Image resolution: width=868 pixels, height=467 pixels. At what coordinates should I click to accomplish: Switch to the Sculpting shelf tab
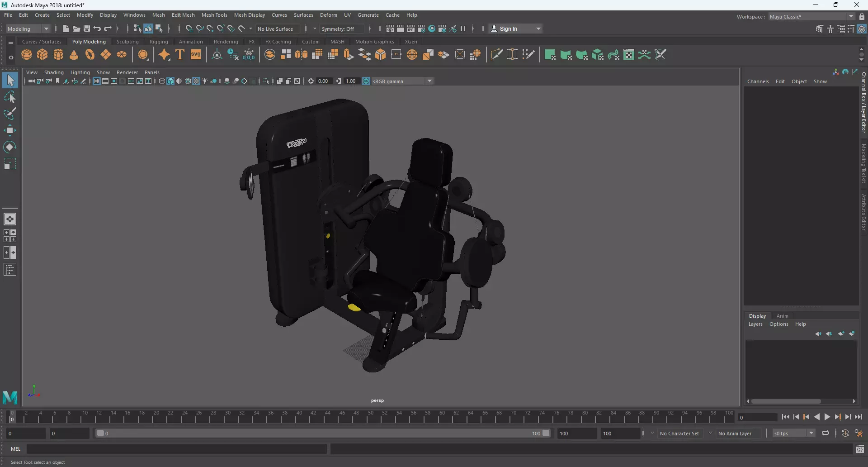pyautogui.click(x=127, y=42)
